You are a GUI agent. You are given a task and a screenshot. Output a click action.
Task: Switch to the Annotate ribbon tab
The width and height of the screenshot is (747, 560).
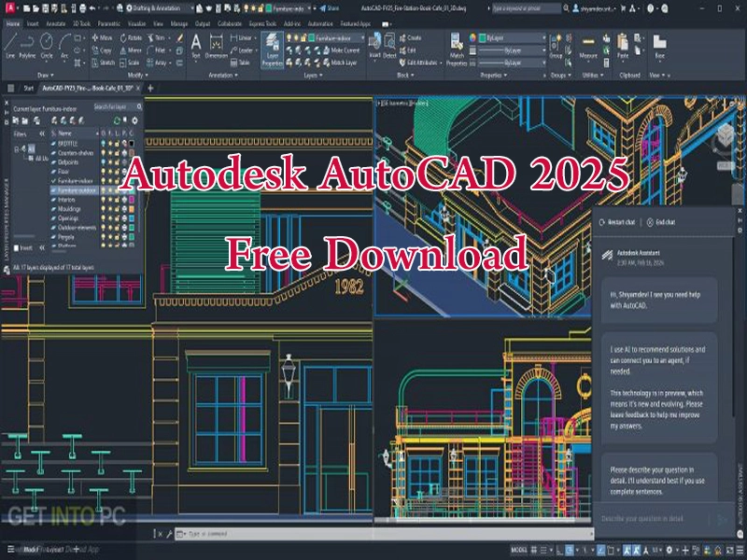point(56,23)
